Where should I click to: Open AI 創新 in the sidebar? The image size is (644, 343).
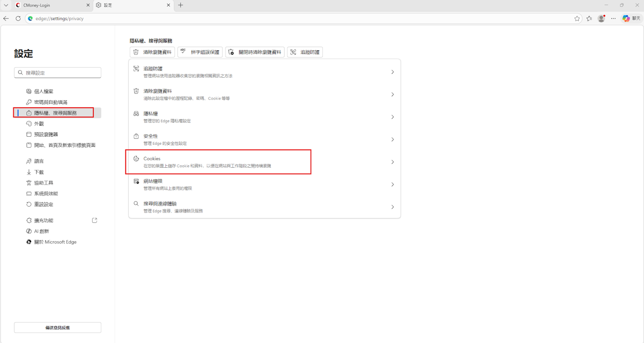tap(57, 231)
